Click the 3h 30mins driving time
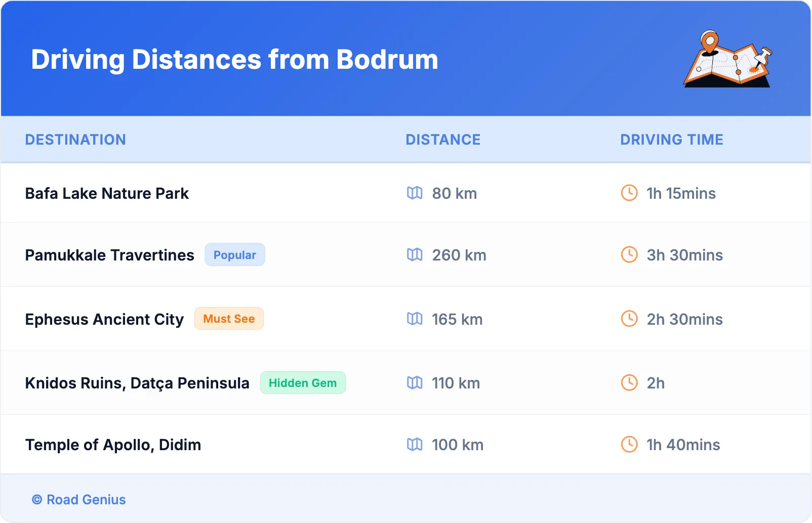812x523 pixels. (685, 255)
